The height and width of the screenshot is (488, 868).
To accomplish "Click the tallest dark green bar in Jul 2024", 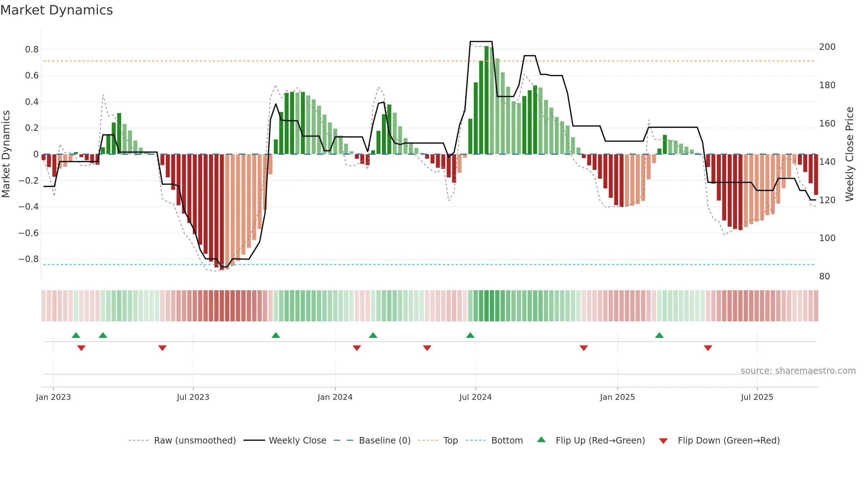I will [486, 100].
